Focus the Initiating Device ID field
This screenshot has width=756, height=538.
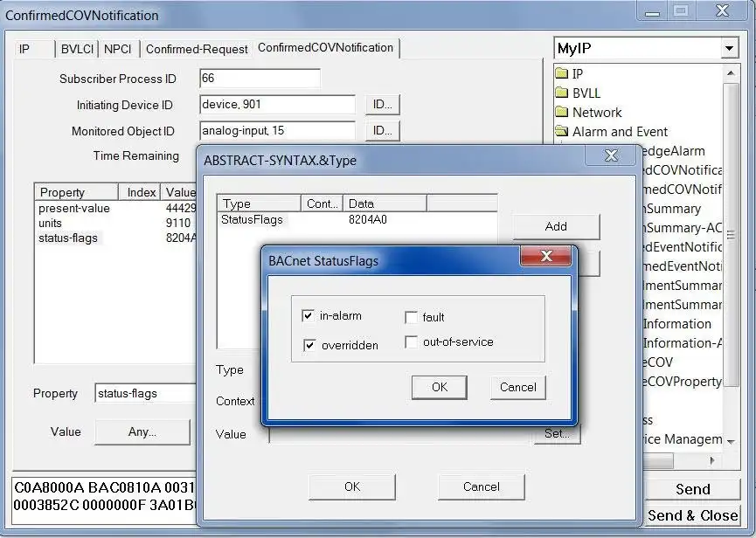pyautogui.click(x=277, y=104)
